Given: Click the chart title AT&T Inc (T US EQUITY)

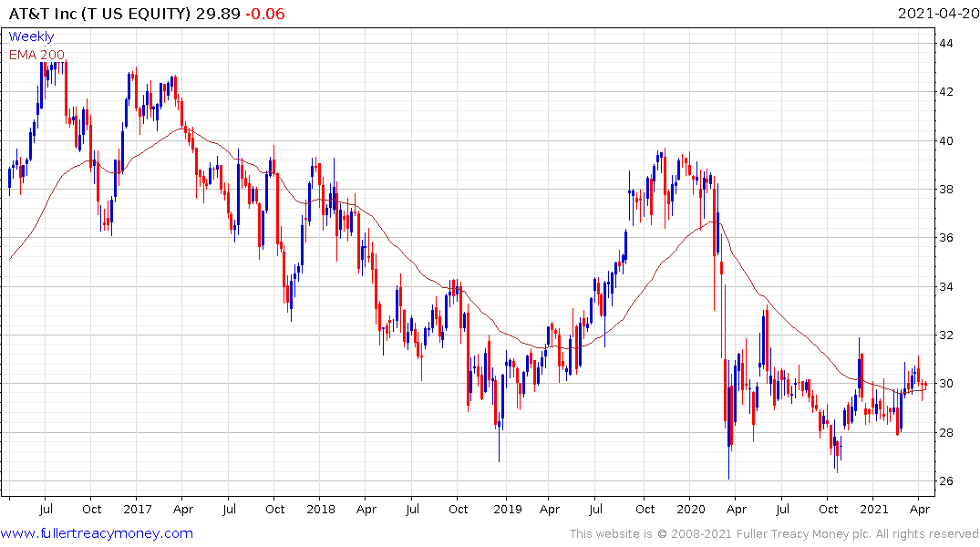Looking at the screenshot, I should (x=99, y=14).
